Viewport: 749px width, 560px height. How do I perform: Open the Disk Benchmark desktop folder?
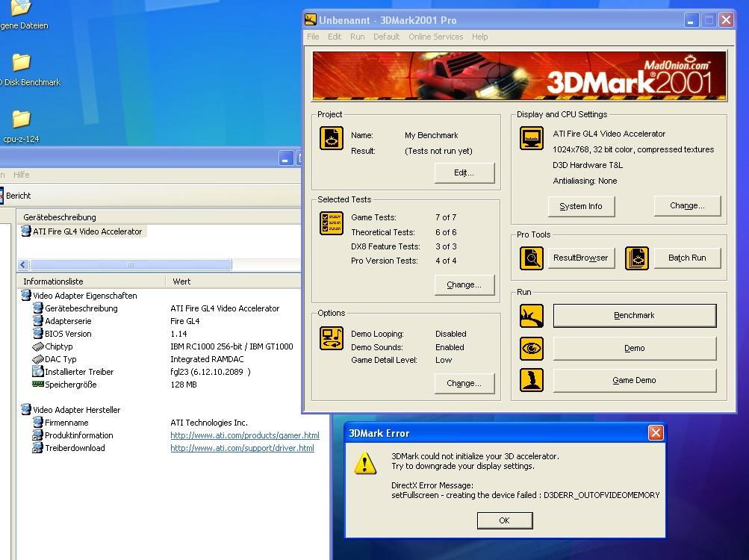(22, 69)
